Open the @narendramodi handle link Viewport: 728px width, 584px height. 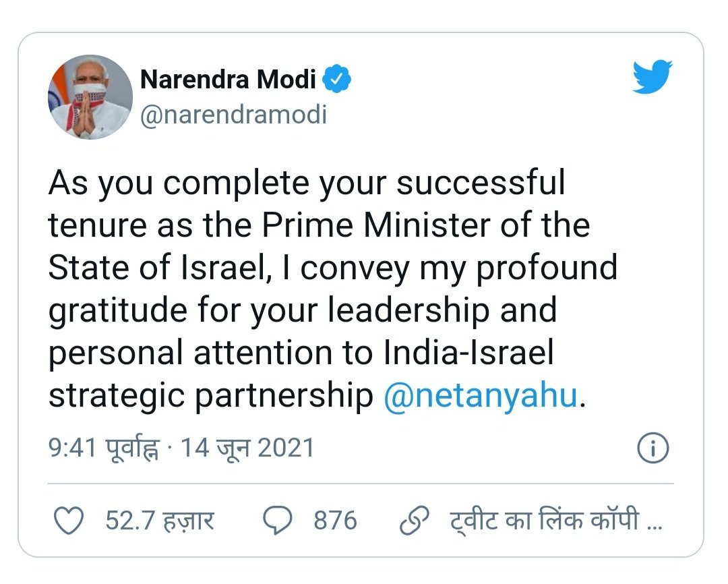coord(233,115)
